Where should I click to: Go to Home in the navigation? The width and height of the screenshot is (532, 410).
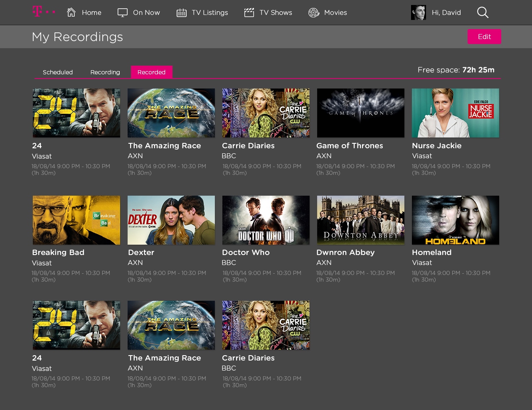(x=91, y=12)
